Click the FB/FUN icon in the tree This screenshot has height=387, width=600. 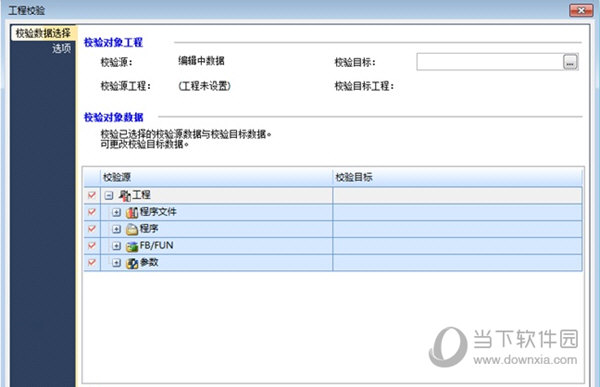point(132,246)
